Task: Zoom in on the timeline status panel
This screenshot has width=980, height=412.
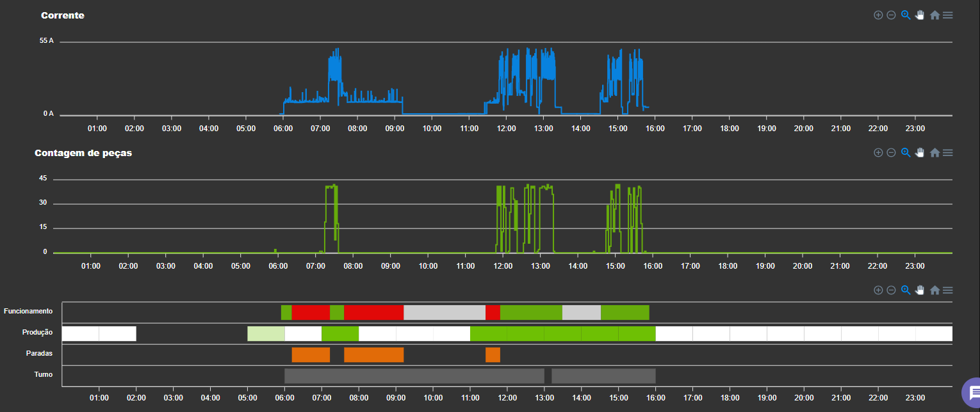Action: coord(878,290)
